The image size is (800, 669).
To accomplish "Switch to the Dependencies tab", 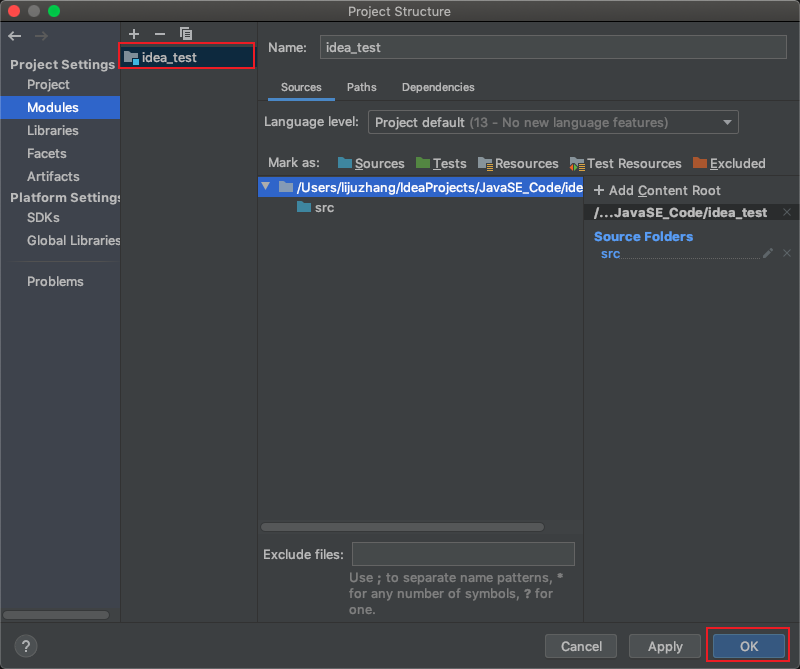I will (438, 87).
